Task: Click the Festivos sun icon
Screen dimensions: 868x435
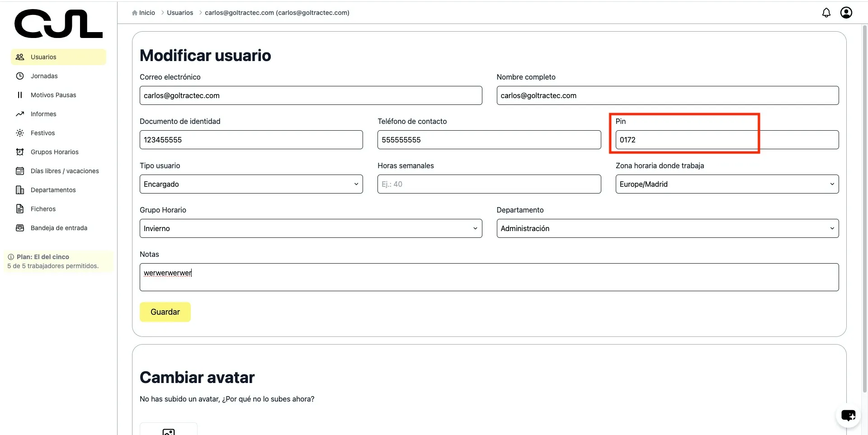Action: [x=20, y=133]
